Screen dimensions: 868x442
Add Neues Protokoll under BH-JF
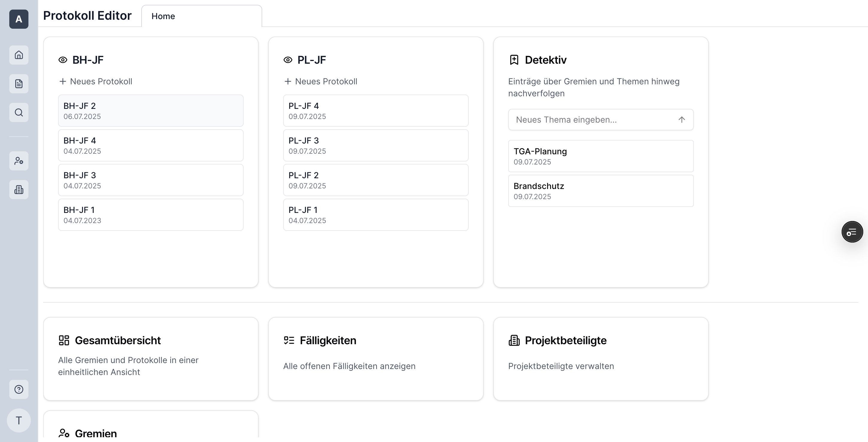[x=96, y=81]
